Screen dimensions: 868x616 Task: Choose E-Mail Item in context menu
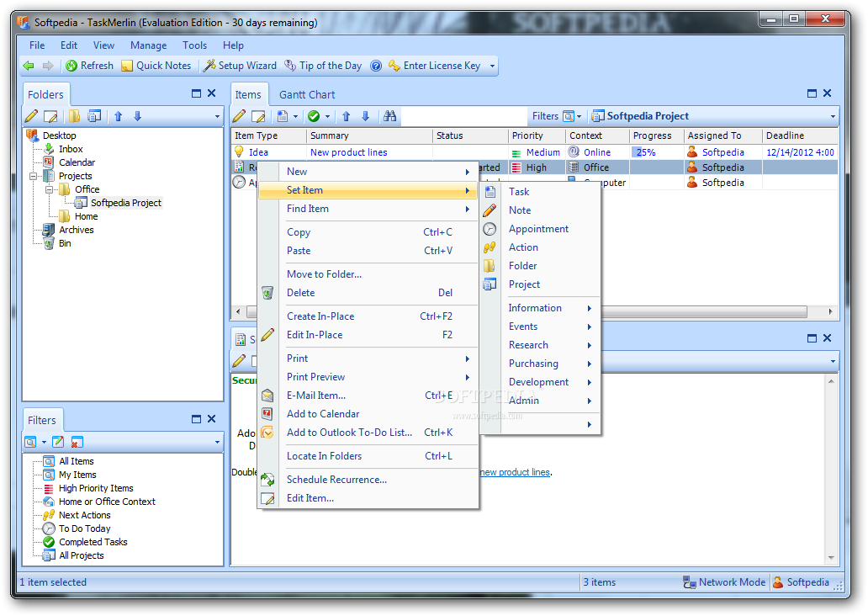coord(368,396)
